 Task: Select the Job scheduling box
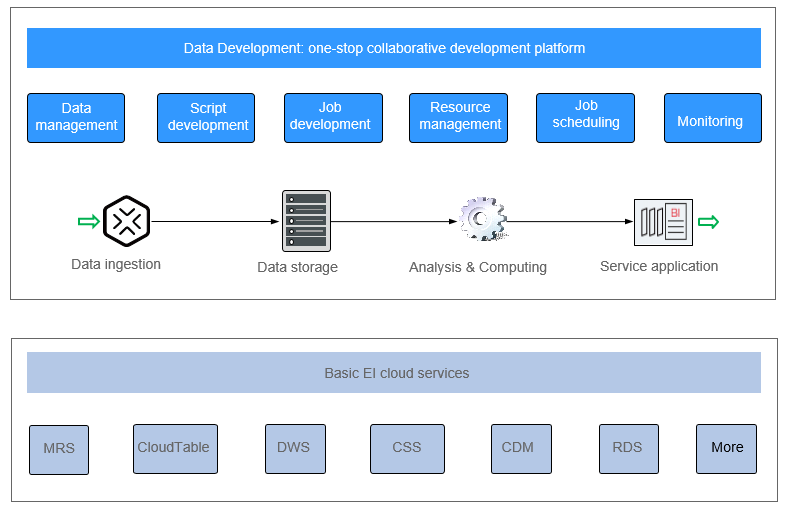tap(585, 118)
